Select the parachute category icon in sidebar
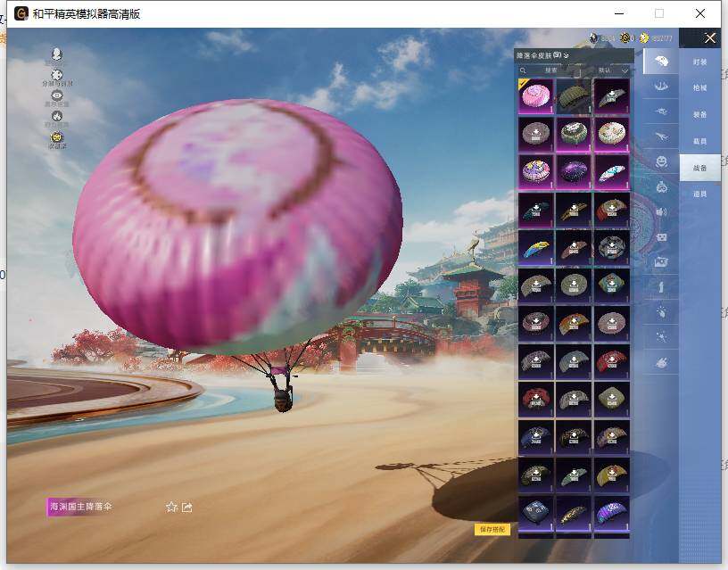This screenshot has width=728, height=570. (661, 62)
